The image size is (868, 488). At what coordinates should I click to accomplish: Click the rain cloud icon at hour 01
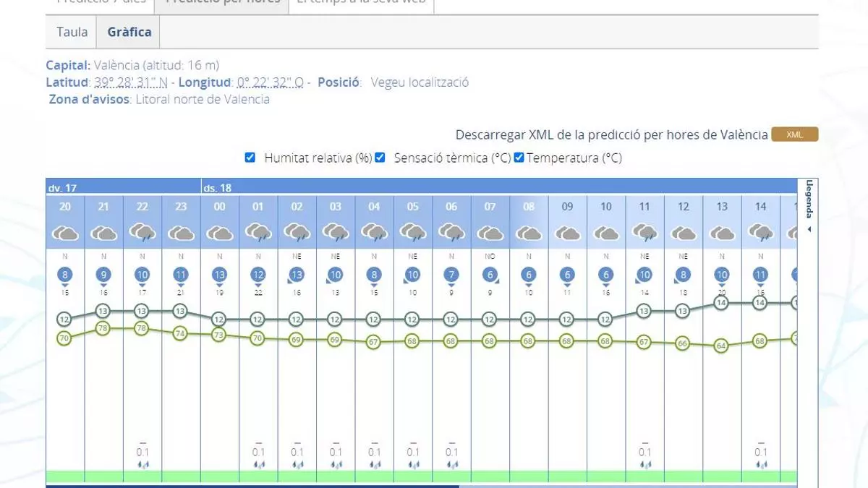[258, 233]
